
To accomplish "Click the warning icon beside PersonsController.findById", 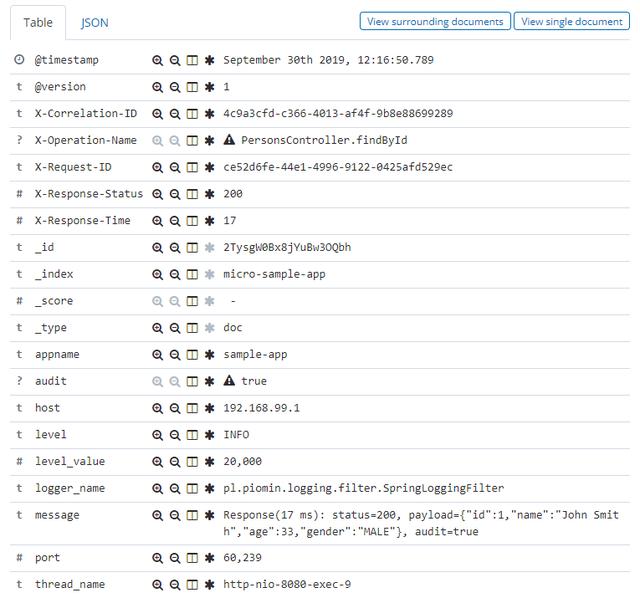I will pyautogui.click(x=230, y=140).
